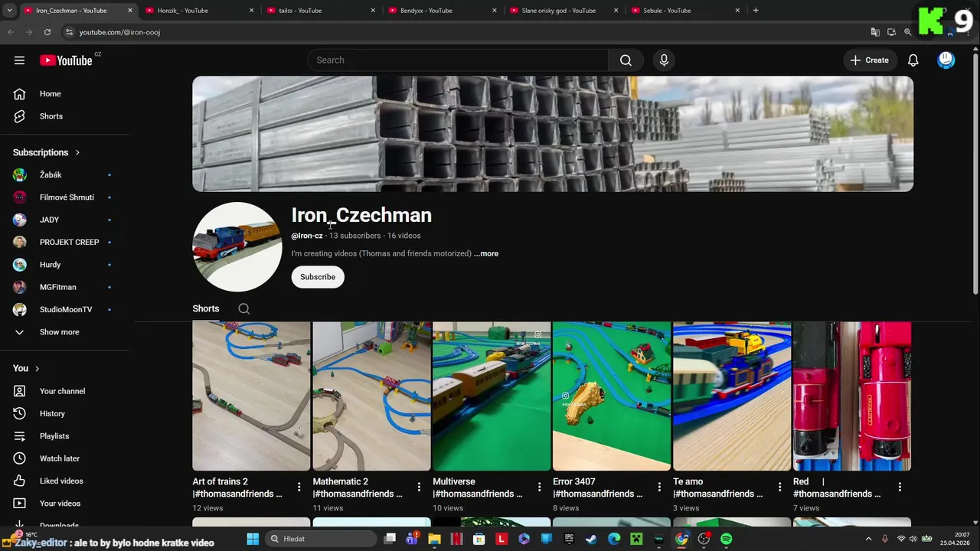Open the account avatar menu
Screen dimensions: 980x551
coord(946,60)
